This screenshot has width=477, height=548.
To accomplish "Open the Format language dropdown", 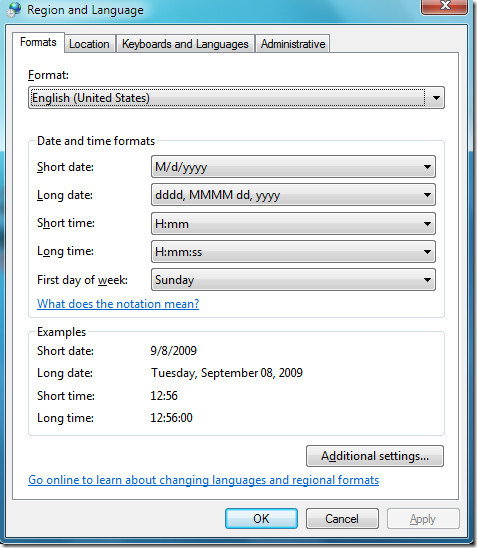I will [436, 98].
